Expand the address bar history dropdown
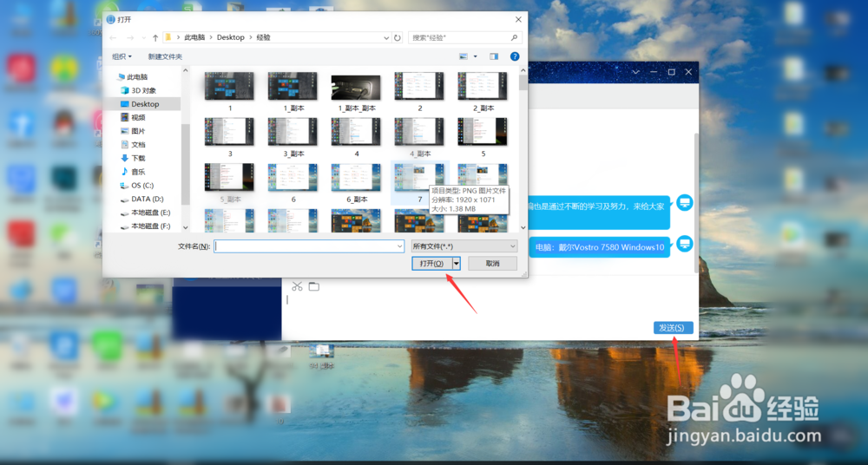This screenshot has height=465, width=868. click(386, 37)
